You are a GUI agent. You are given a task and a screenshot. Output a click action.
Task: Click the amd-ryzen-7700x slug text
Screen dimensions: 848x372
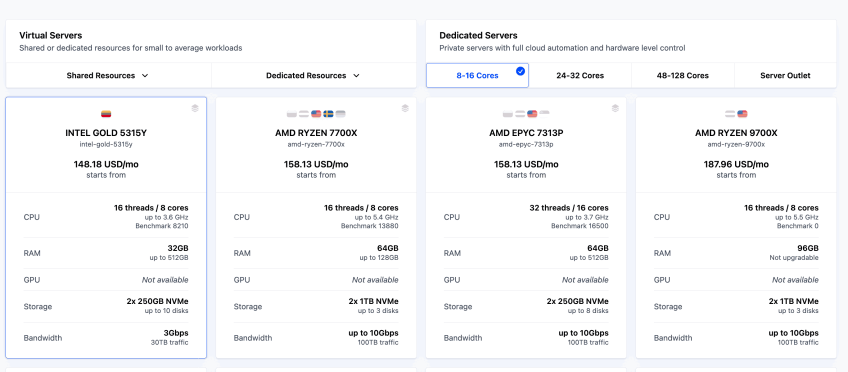click(316, 144)
